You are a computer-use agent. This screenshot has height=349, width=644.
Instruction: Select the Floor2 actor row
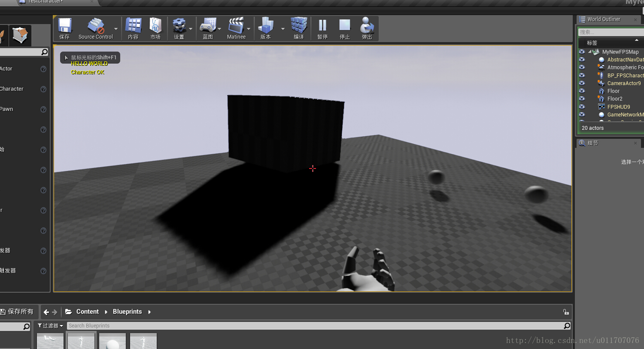tap(615, 99)
